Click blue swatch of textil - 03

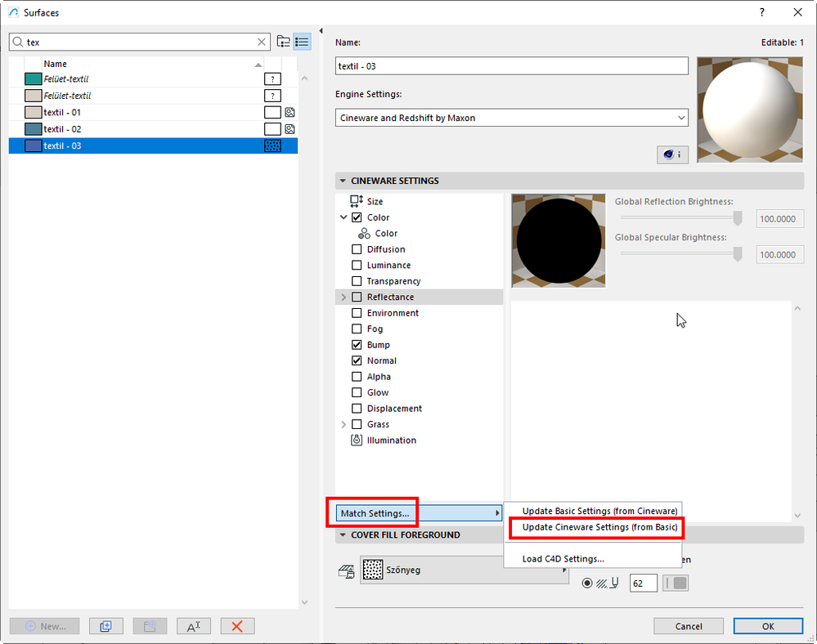(34, 145)
